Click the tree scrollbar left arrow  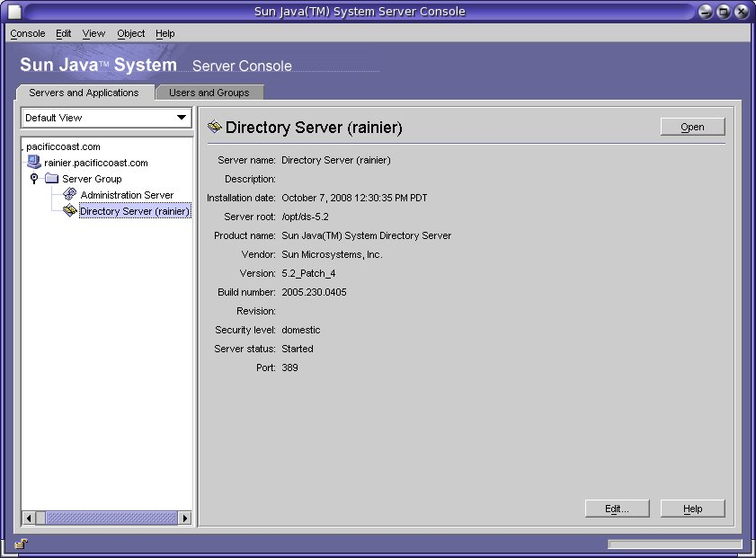(x=29, y=518)
